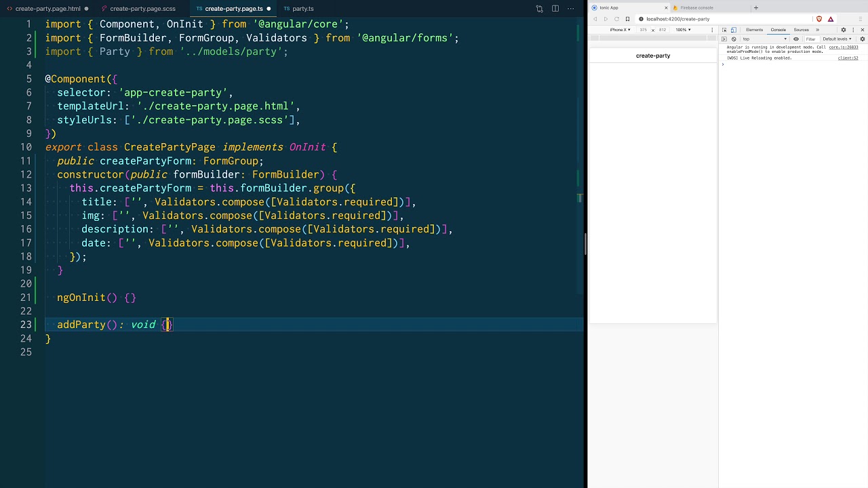
Task: Open a new browser tab
Action: tap(756, 7)
